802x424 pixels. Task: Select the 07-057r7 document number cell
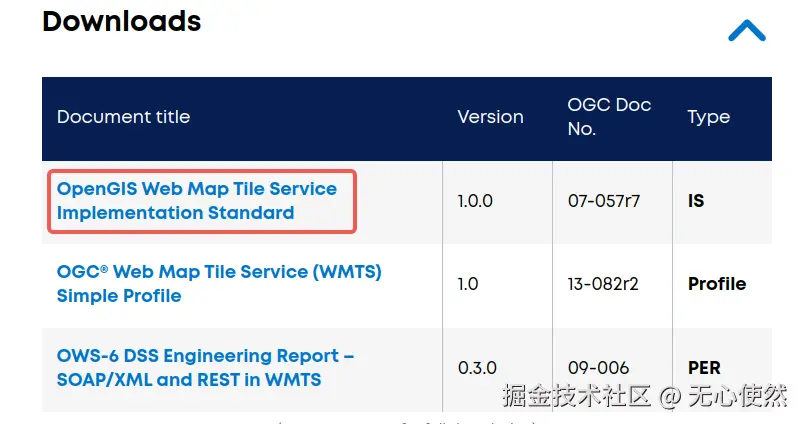pos(603,201)
